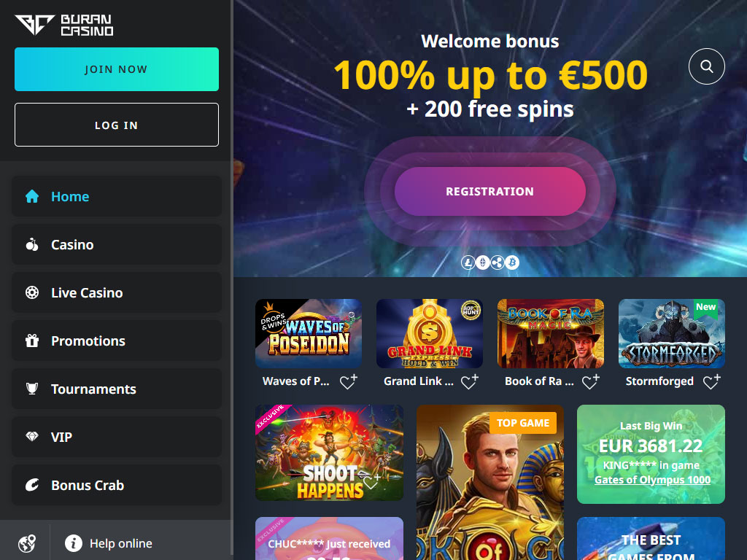Open the Shoot Happens game thumbnail
This screenshot has height=560, width=747.
(x=329, y=453)
